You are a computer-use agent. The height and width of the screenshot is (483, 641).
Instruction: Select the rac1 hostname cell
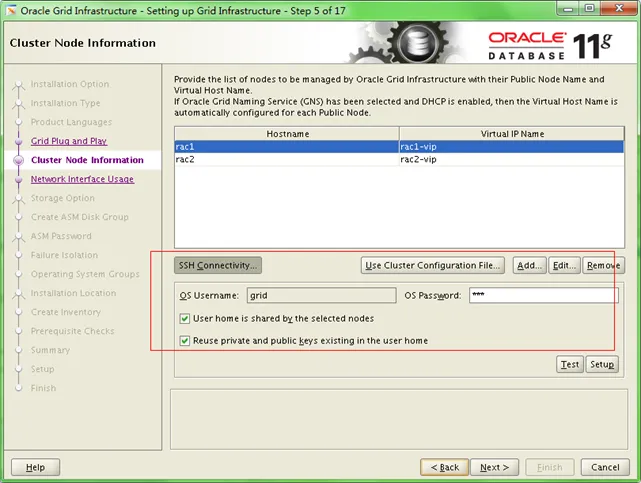(x=287, y=147)
